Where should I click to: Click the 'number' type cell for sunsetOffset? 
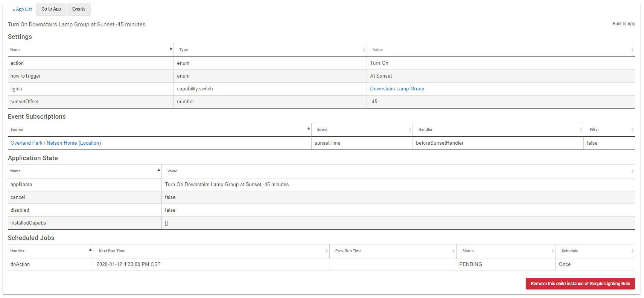[x=270, y=102]
